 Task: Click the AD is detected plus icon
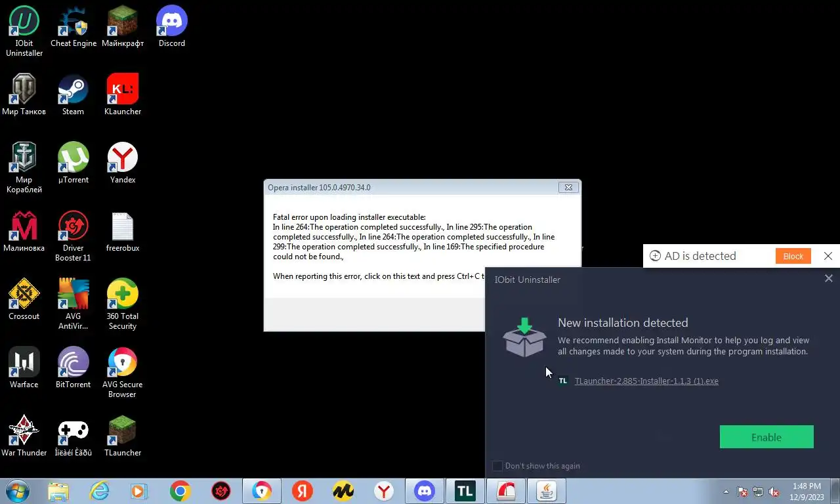(x=655, y=256)
